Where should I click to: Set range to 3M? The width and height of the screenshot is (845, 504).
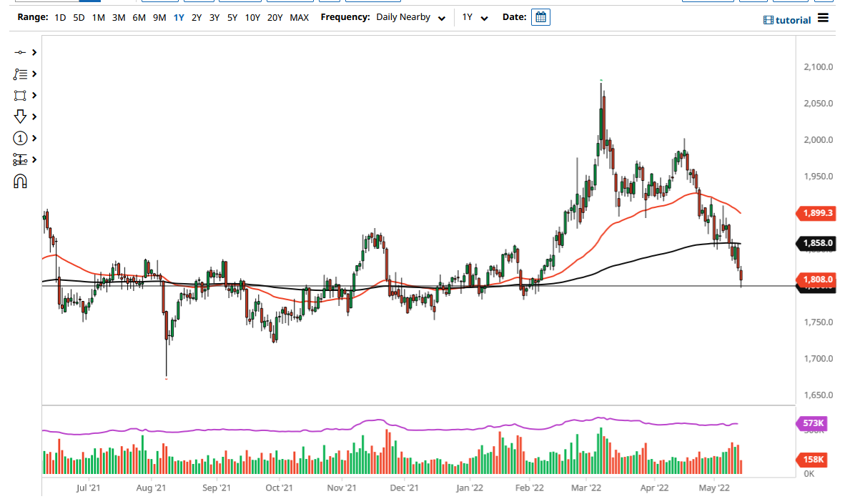[x=119, y=18]
